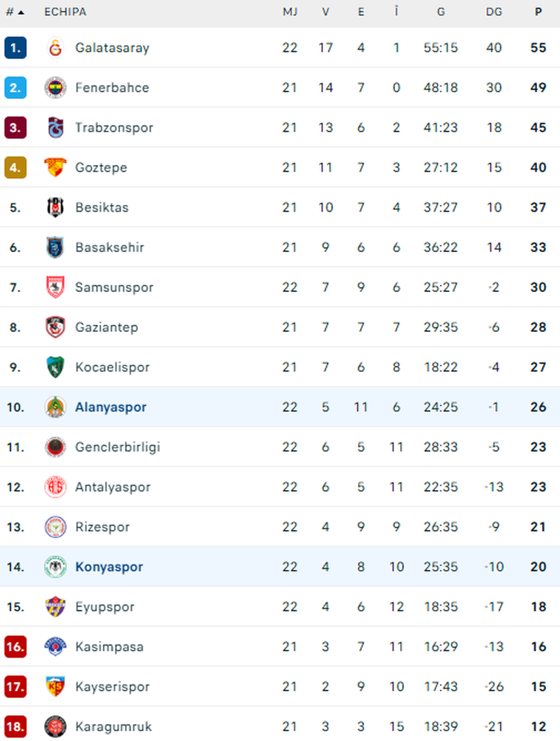Click the Goztepe club crest
The height and width of the screenshot is (741, 560).
[x=56, y=167]
